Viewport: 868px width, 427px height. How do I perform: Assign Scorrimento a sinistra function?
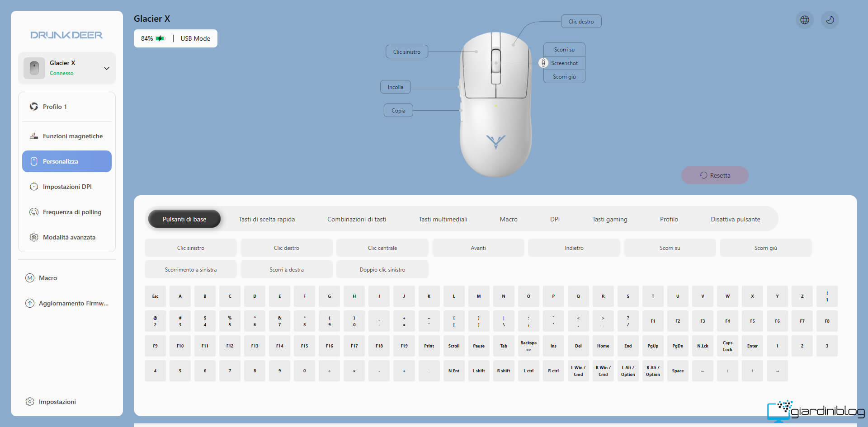(x=191, y=270)
